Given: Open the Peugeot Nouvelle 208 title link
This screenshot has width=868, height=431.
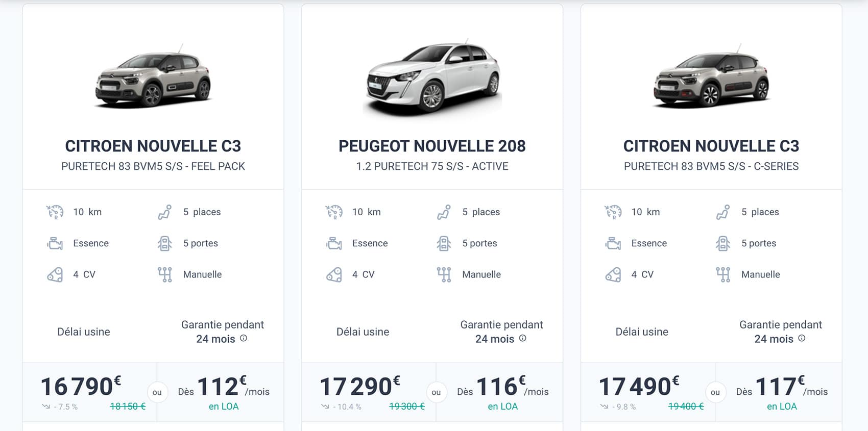Looking at the screenshot, I should pos(432,146).
